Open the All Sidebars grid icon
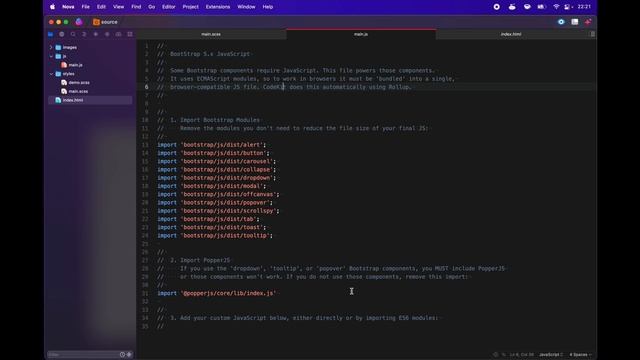 tap(130, 34)
